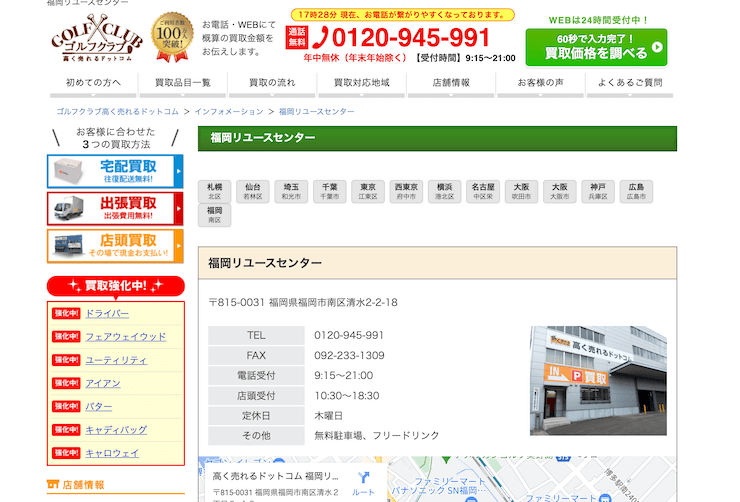Screen dimensions: 740x502
Task: Open the 買取の流れ menu item
Action: tap(272, 82)
